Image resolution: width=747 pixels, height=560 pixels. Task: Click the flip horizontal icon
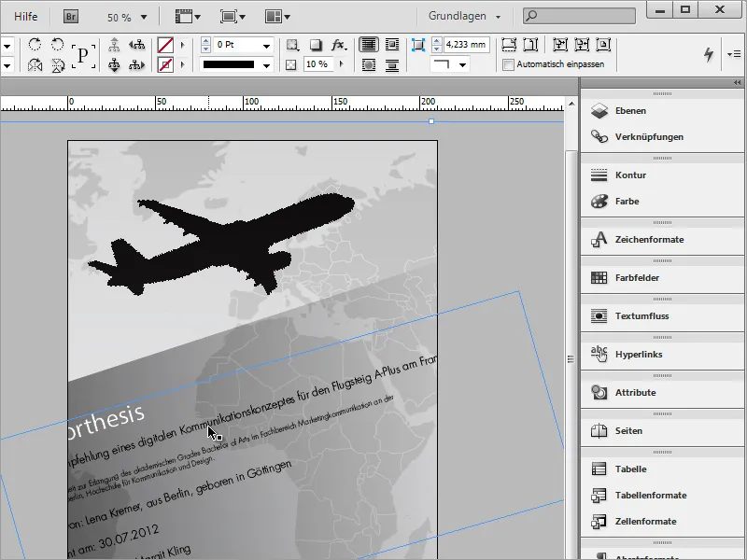(35, 64)
